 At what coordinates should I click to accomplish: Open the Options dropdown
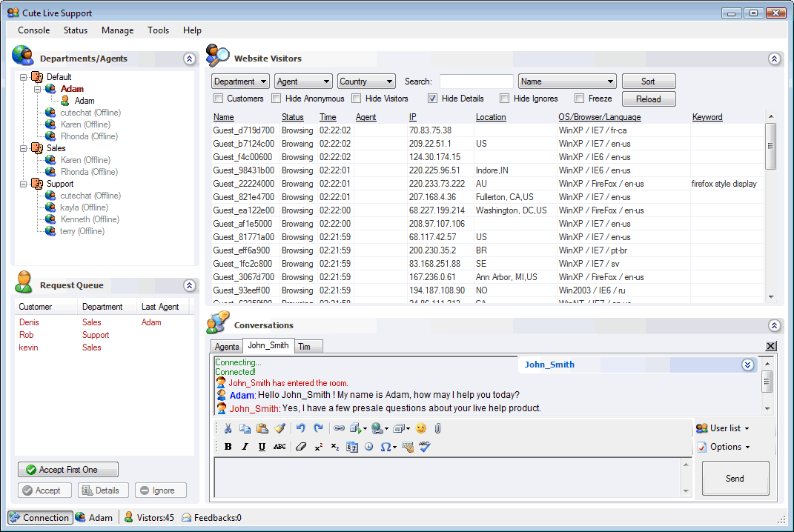724,447
